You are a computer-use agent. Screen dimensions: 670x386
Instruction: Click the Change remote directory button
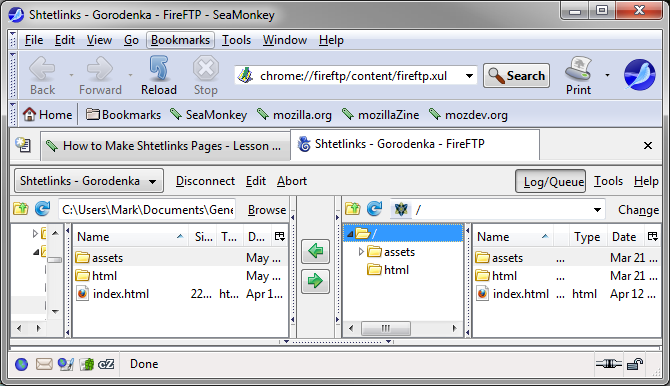(638, 210)
